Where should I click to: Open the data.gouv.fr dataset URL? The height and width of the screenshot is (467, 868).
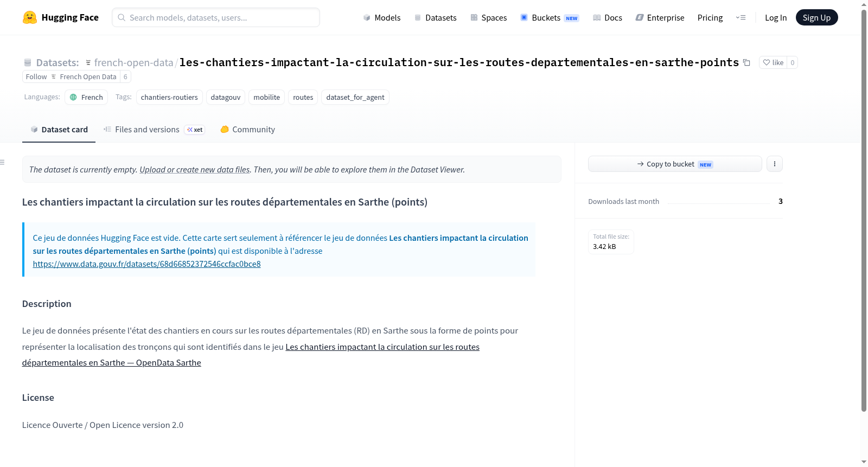(x=146, y=264)
